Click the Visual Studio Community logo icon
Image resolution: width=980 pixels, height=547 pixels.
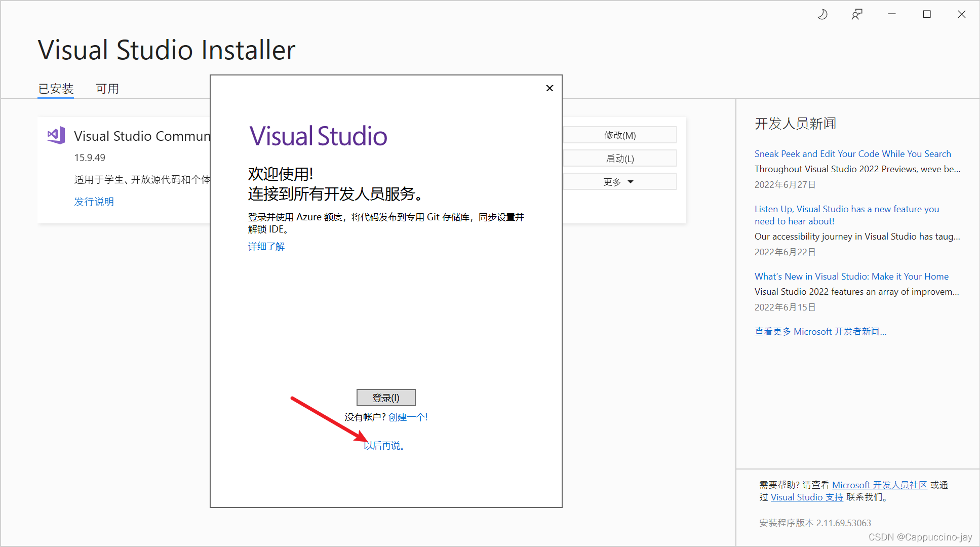point(56,136)
